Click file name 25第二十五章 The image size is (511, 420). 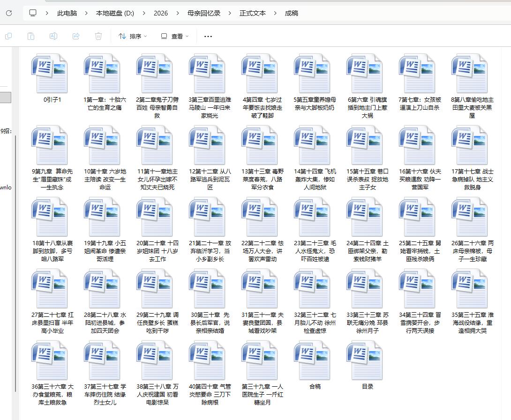[x=420, y=251]
